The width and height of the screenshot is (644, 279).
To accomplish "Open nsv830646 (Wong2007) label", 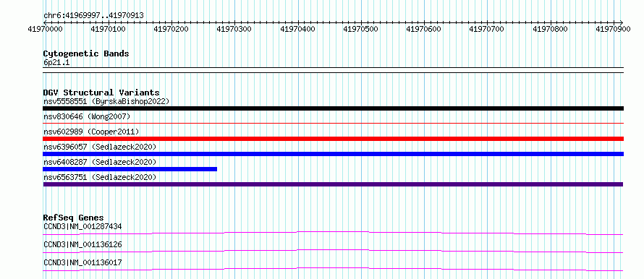I will [87, 116].
